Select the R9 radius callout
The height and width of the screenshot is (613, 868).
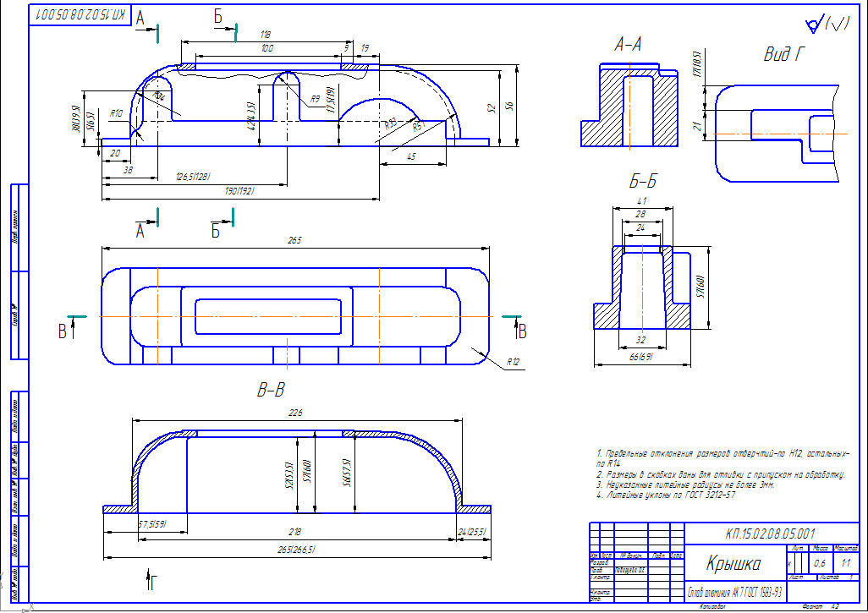point(316,100)
